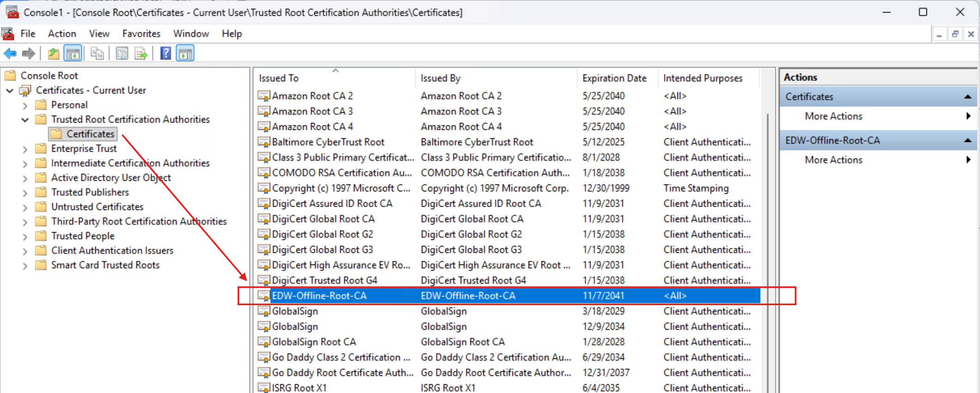Open More Actions under Certificates
Image resolution: width=980 pixels, height=393 pixels.
tap(834, 116)
